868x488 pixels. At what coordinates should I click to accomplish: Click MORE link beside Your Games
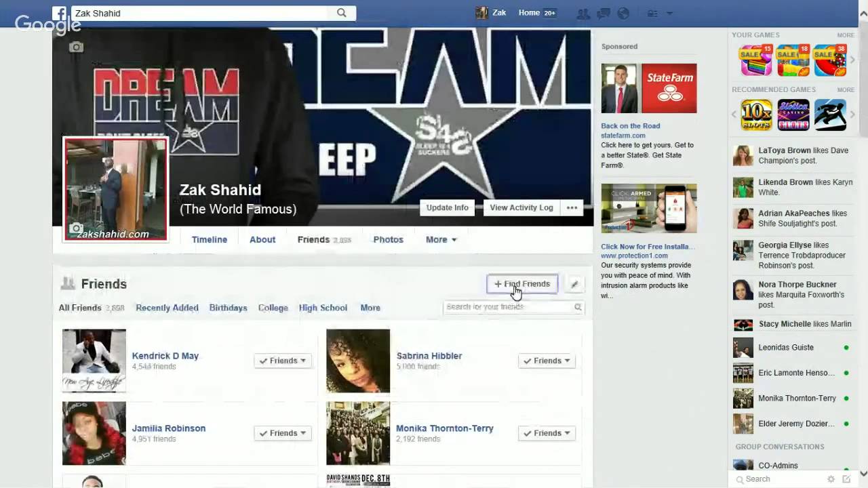[x=846, y=35]
